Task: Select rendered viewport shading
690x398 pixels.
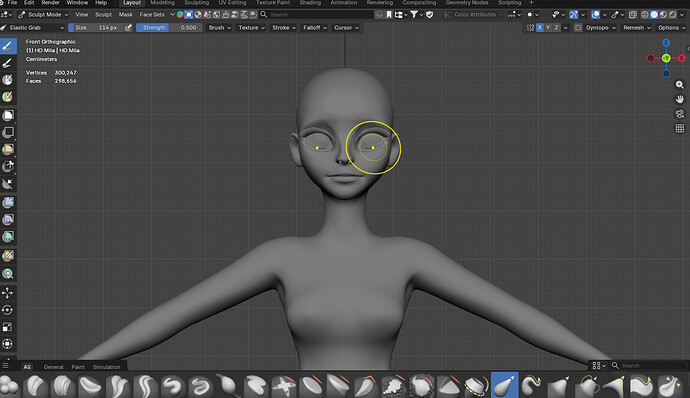Action: [672, 15]
